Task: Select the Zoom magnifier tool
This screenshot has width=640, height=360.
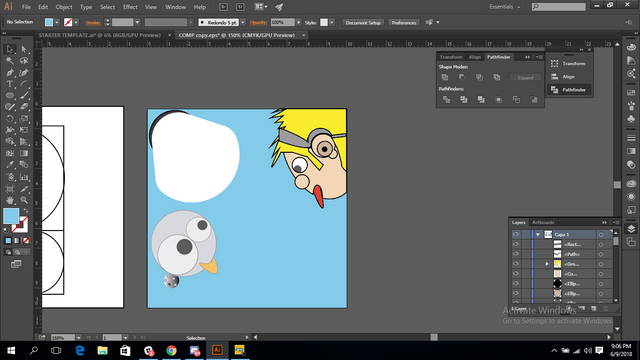Action: (x=24, y=200)
